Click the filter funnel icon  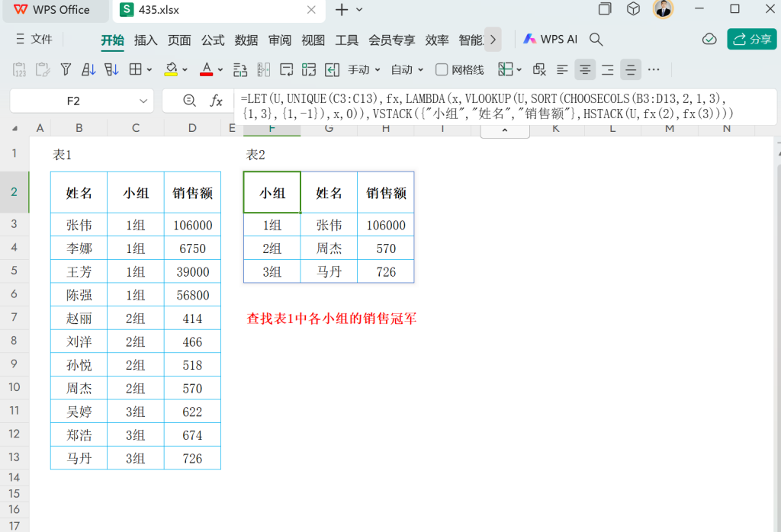click(x=66, y=69)
